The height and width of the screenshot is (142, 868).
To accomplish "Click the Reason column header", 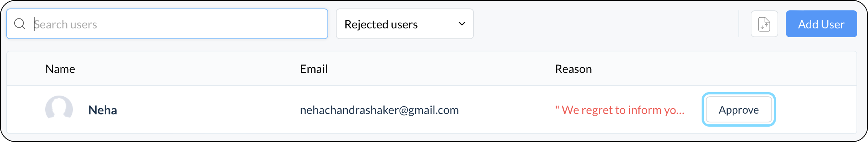I will 574,69.
